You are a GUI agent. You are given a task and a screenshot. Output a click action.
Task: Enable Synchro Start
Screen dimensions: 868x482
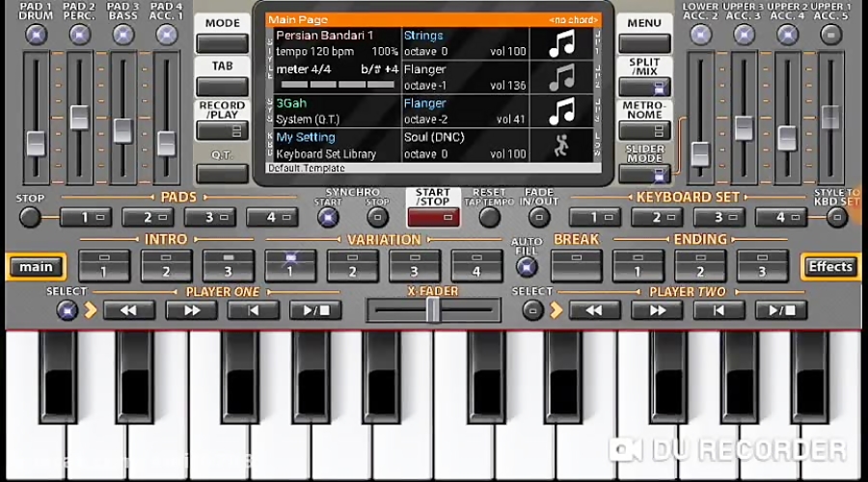(x=328, y=218)
